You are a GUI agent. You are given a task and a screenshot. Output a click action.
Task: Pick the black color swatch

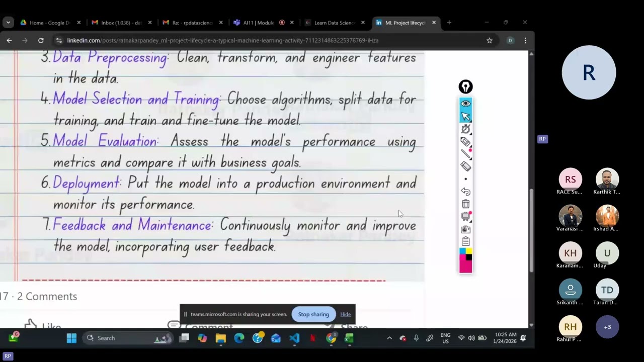click(469, 257)
